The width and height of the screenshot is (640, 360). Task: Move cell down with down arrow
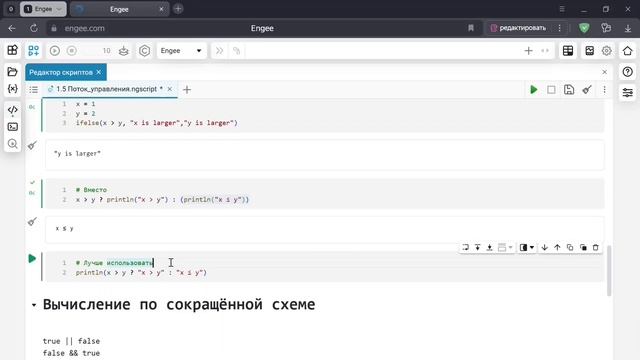pos(544,247)
